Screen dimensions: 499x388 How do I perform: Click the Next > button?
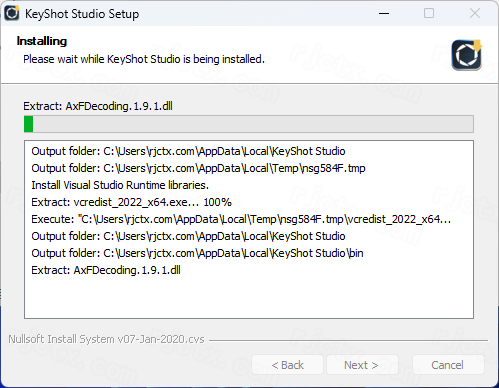coord(362,365)
